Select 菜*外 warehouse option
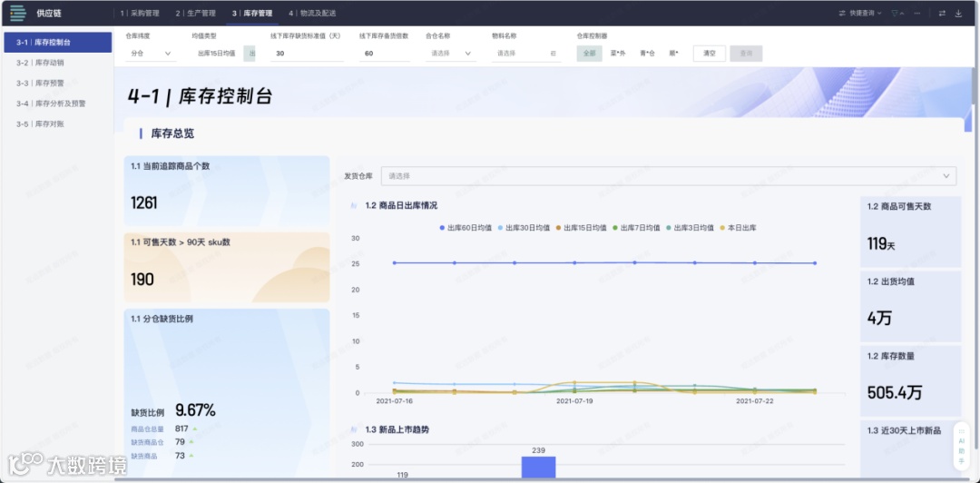 point(618,54)
